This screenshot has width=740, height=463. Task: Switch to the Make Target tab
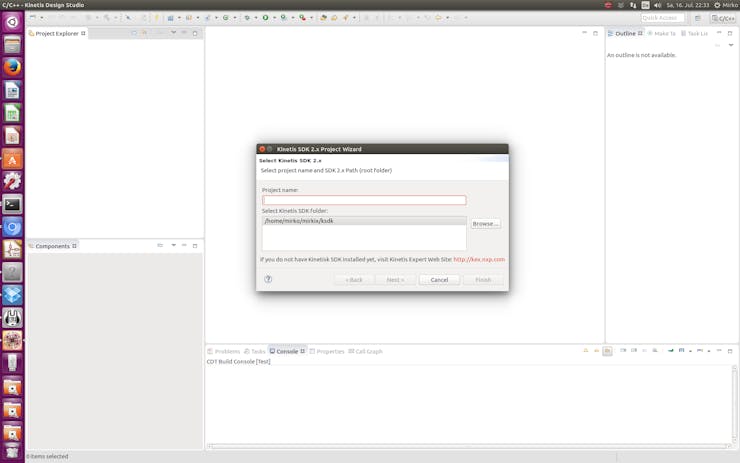662,34
